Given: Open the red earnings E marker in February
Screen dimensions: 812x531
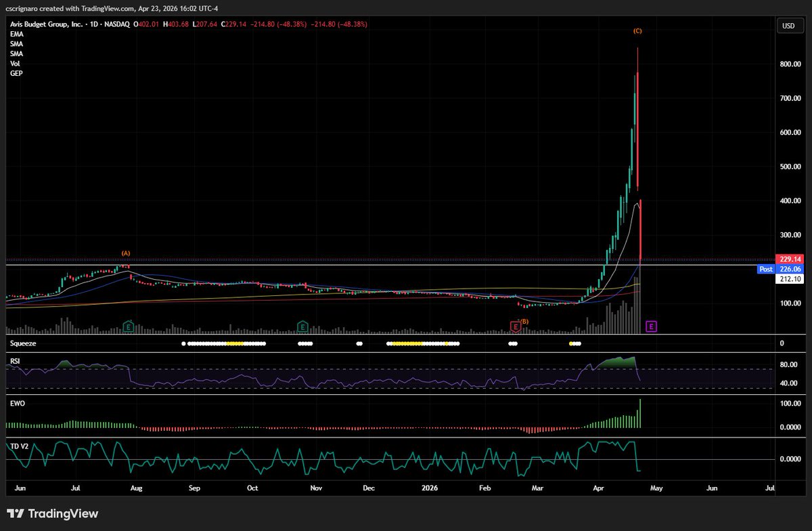Looking at the screenshot, I should click(x=516, y=326).
